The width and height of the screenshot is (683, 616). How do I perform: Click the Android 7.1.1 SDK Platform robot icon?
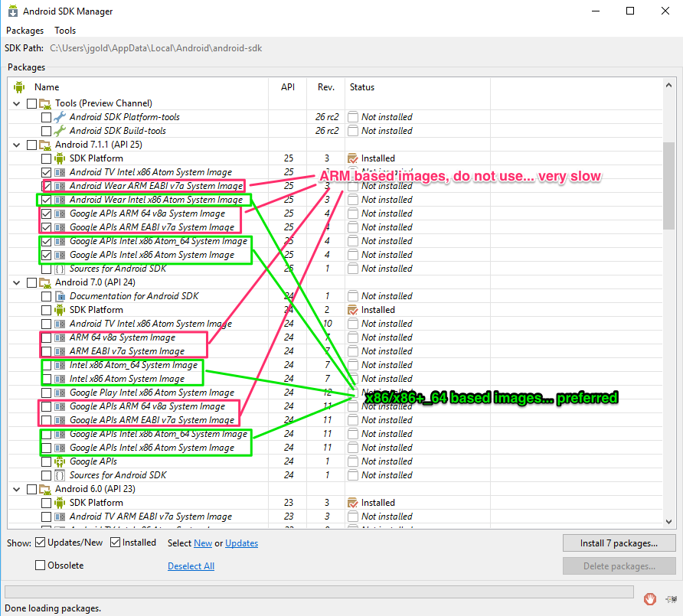pos(60,158)
